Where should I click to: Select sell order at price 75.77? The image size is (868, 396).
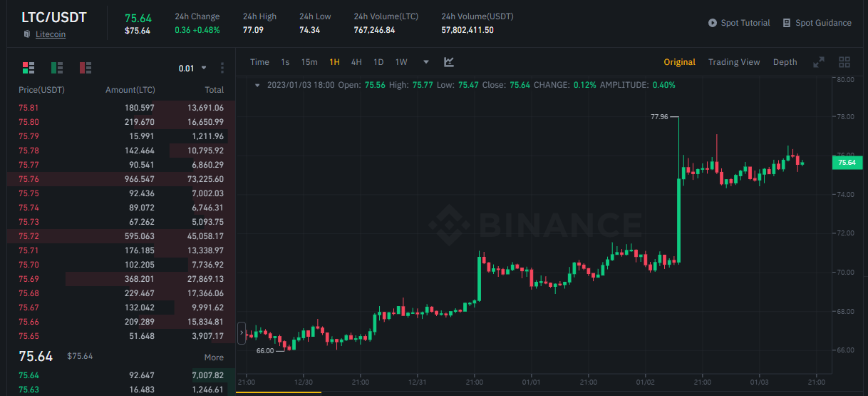(121, 165)
